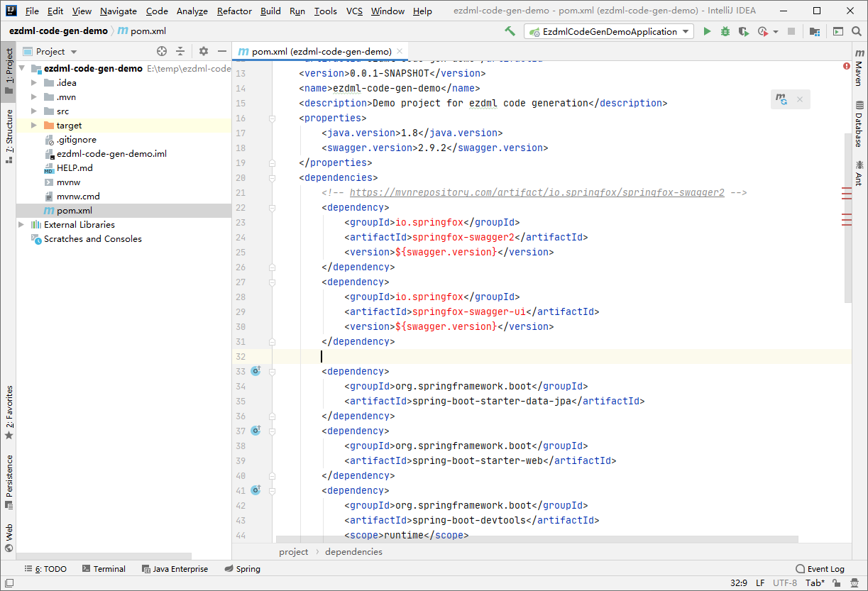Click the inspector hat icon in status bar
The image size is (868, 591).
[x=855, y=583]
